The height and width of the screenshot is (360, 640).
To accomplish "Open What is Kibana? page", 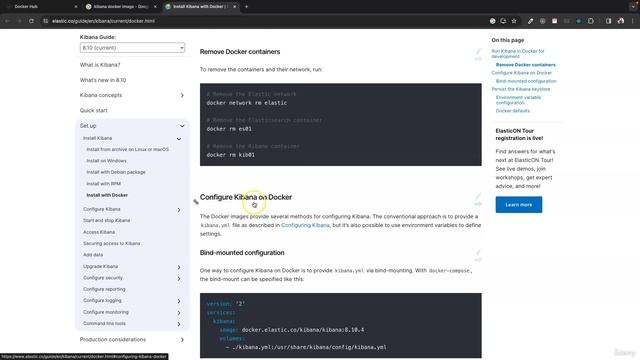I will pos(100,65).
